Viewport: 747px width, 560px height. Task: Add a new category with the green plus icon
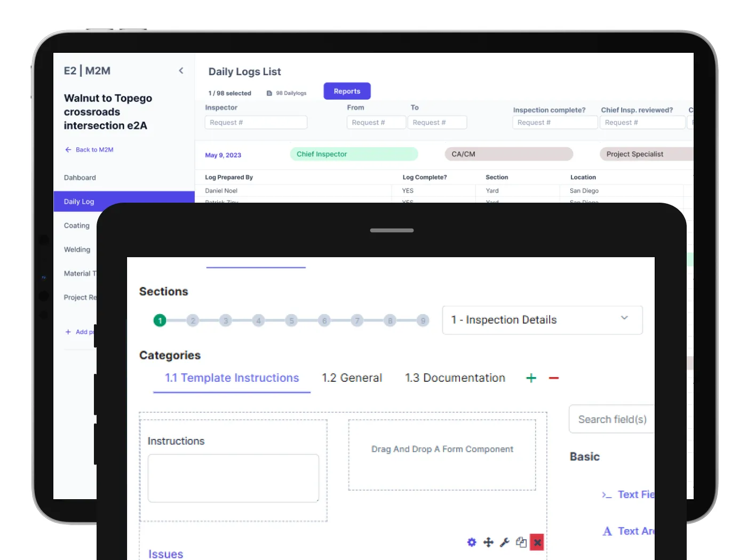click(x=531, y=378)
